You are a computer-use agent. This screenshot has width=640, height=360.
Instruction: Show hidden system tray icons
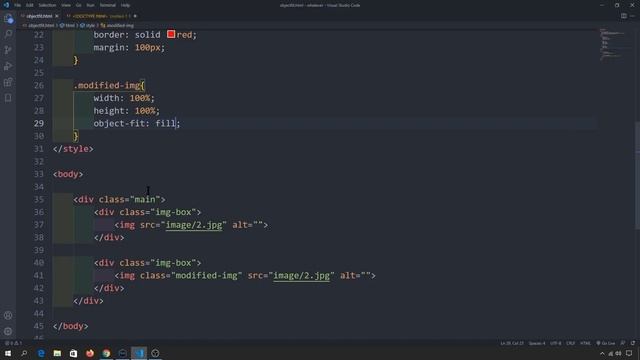coord(602,353)
